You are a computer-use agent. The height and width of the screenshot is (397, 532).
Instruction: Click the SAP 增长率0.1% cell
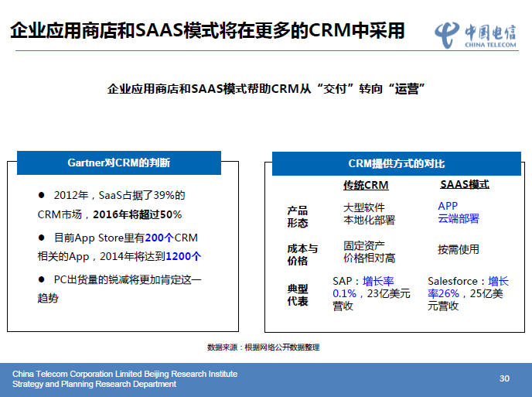[x=371, y=293]
